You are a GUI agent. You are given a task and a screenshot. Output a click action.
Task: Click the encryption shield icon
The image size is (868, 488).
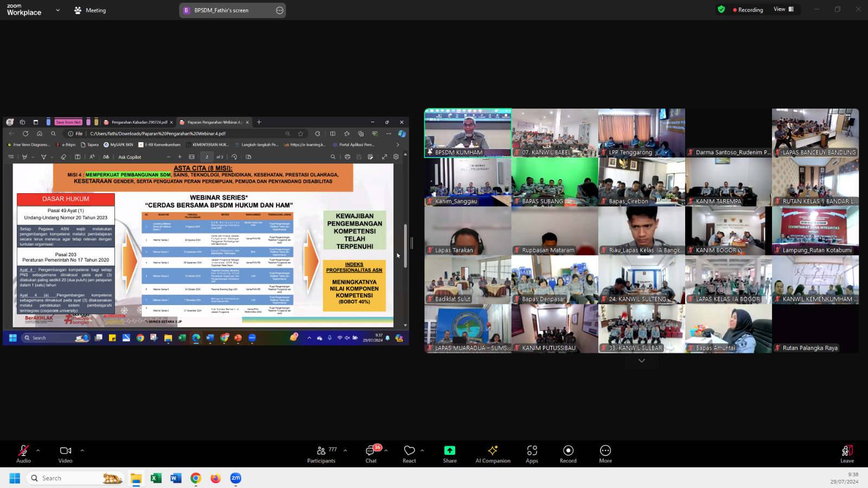(721, 9)
